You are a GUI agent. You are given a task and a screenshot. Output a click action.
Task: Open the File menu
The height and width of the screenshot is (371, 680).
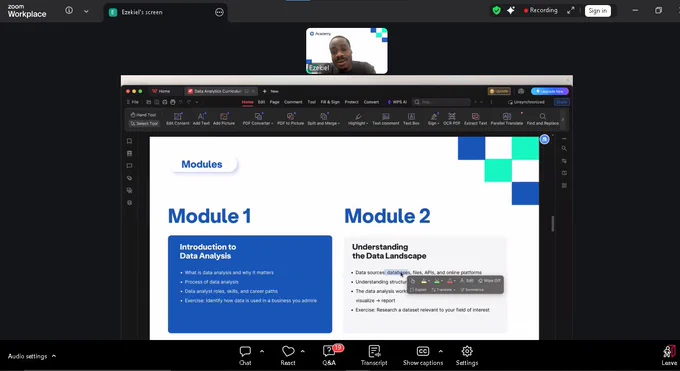[x=133, y=102]
